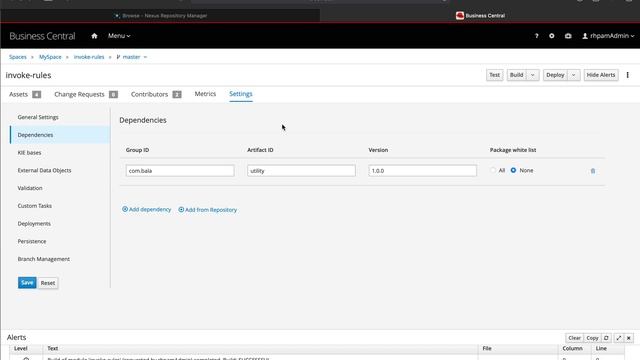Open the briefcase icon in header
Screen dimensions: 640x360
pyautogui.click(x=568, y=36)
